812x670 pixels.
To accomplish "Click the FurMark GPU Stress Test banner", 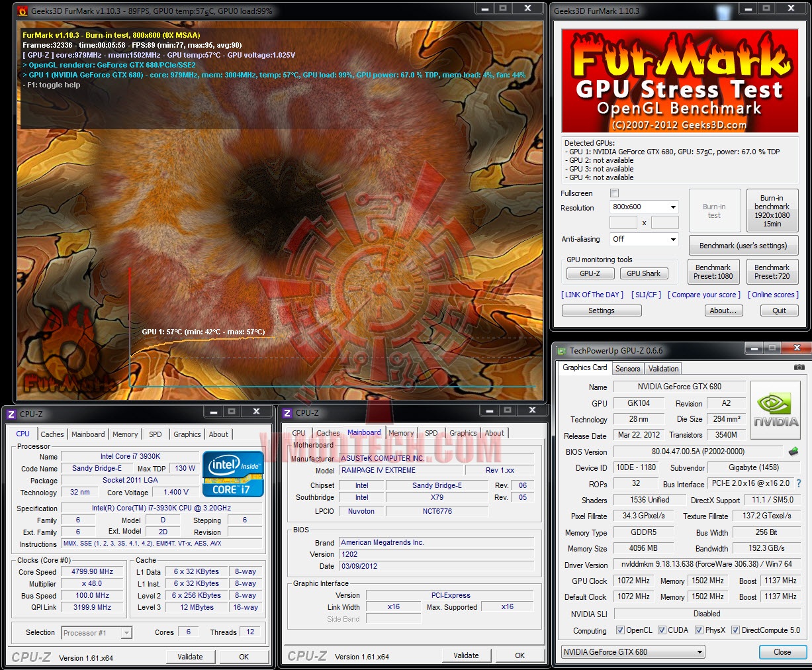I will 680,81.
